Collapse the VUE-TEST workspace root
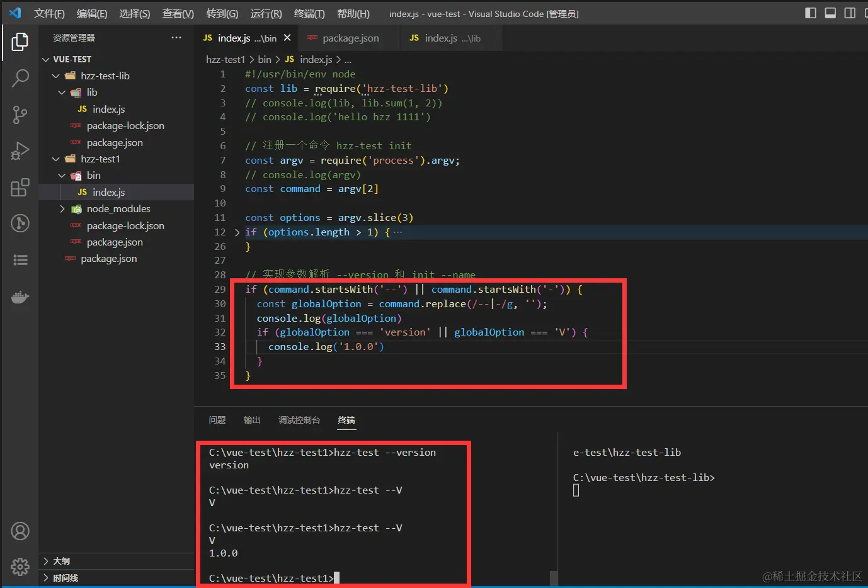The image size is (868, 588). pyautogui.click(x=45, y=59)
